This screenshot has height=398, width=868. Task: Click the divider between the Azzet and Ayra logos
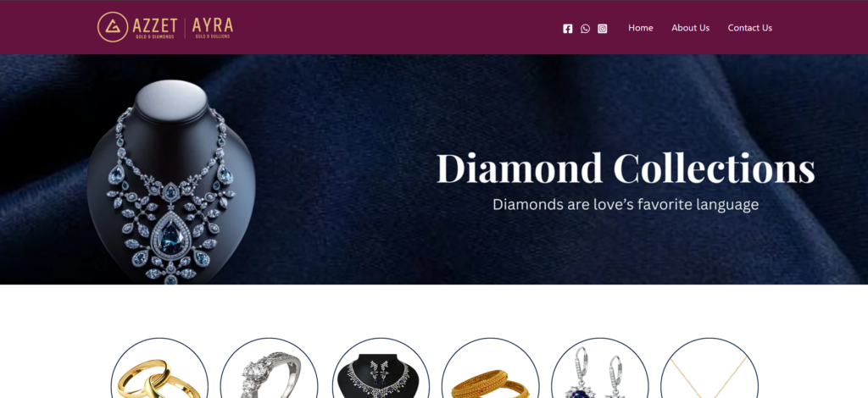click(185, 28)
